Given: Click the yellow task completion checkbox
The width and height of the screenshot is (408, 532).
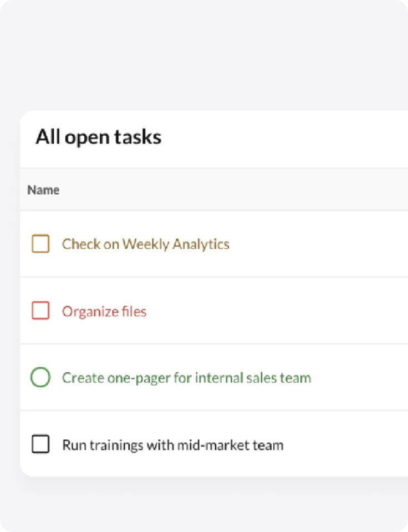Looking at the screenshot, I should click(x=40, y=244).
